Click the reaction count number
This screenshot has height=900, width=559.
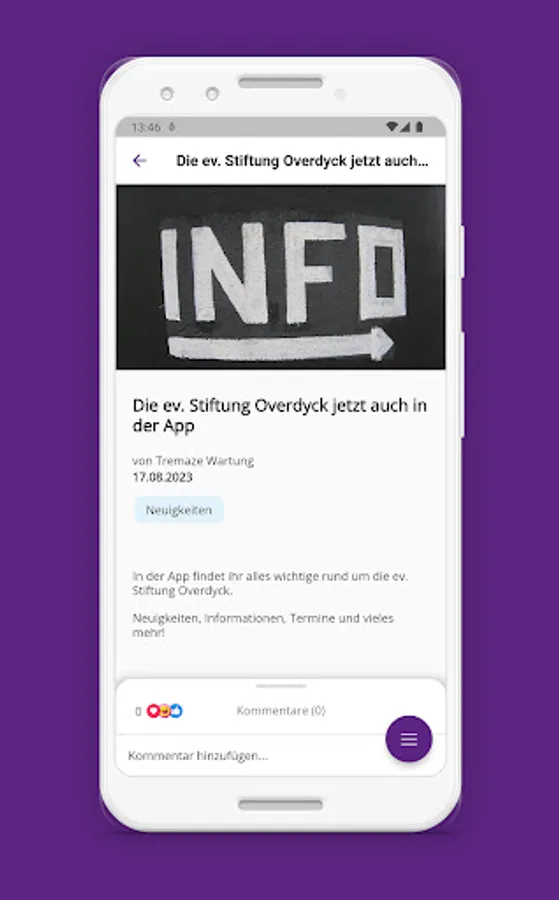[138, 711]
